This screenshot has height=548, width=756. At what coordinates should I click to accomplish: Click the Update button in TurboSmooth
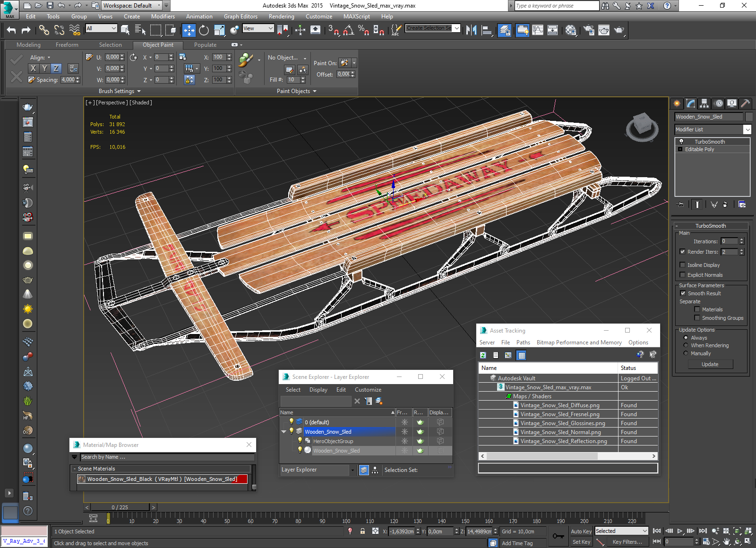[710, 364]
